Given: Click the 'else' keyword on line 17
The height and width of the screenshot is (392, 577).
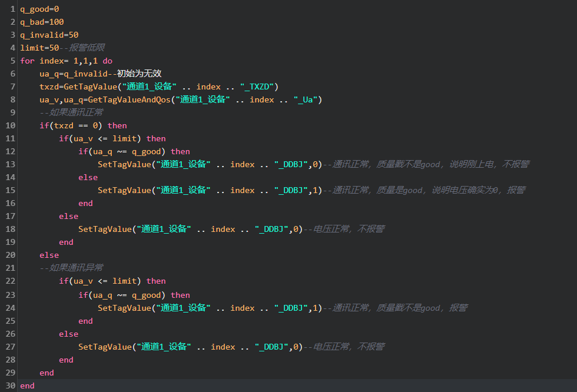Looking at the screenshot, I should click(68, 216).
